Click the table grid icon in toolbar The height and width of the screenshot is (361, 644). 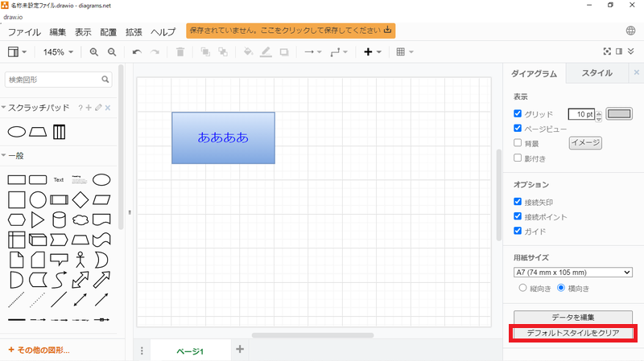tap(401, 52)
